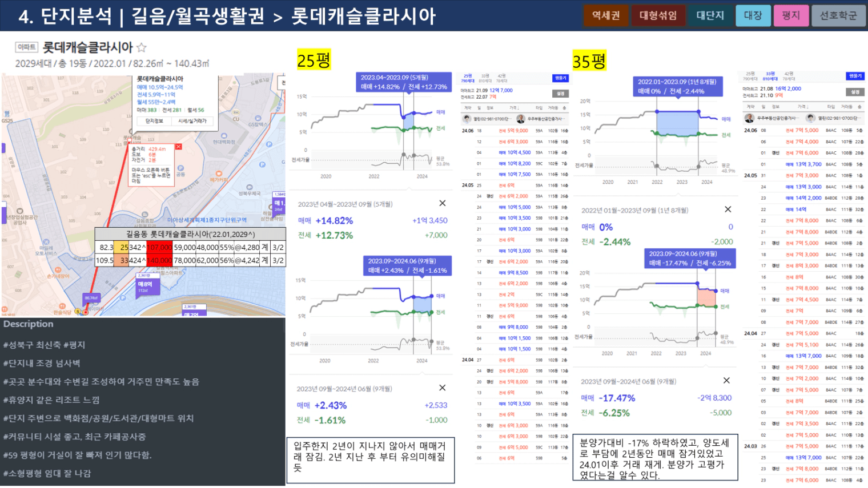Click the yellow 35평 heading label

click(589, 61)
